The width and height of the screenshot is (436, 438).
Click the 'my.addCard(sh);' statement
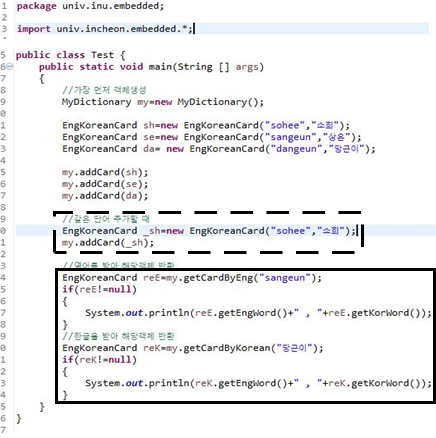pyautogui.click(x=105, y=172)
